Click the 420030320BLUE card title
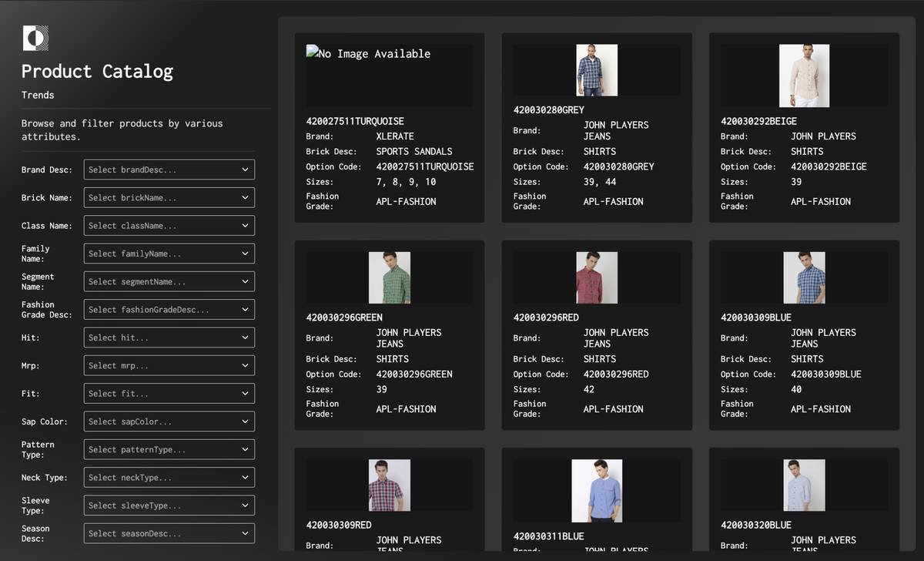This screenshot has width=924, height=561. tap(756, 525)
